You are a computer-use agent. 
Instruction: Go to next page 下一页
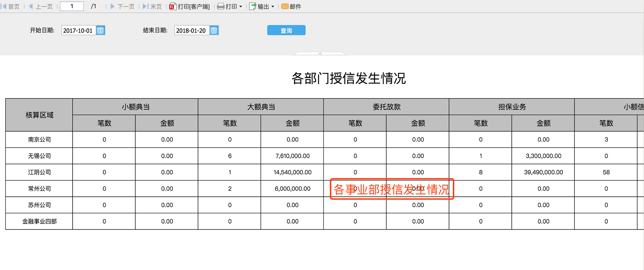(x=122, y=6)
